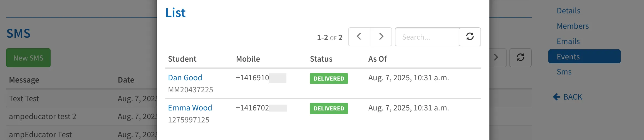Viewport: 644px width, 140px height.
Task: Click the background SMS refresh icon
Action: tap(520, 58)
